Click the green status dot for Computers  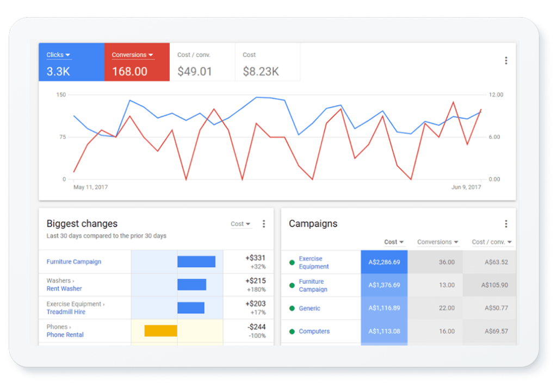pos(292,331)
